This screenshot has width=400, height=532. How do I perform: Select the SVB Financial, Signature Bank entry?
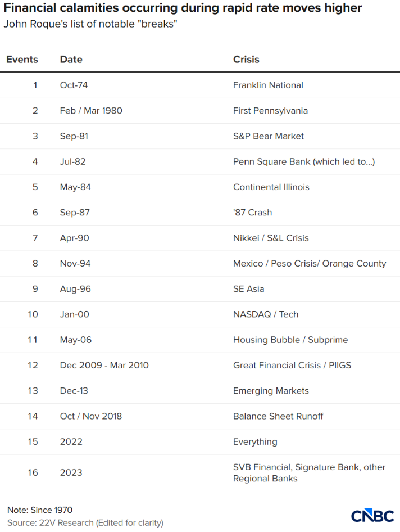pos(309,472)
